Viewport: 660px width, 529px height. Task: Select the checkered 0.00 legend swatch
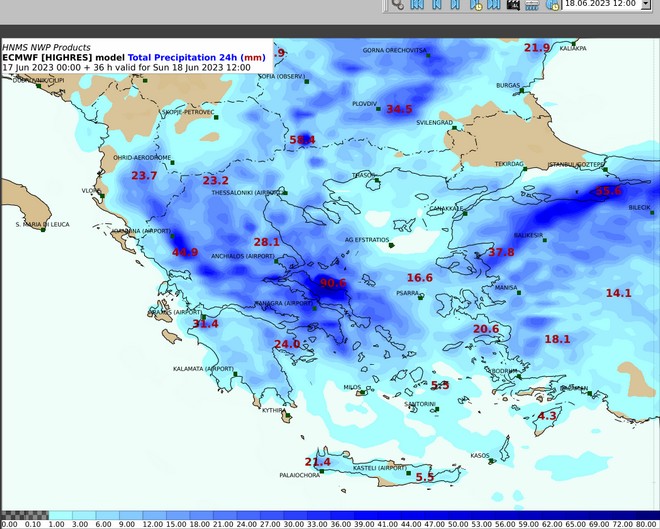8,515
